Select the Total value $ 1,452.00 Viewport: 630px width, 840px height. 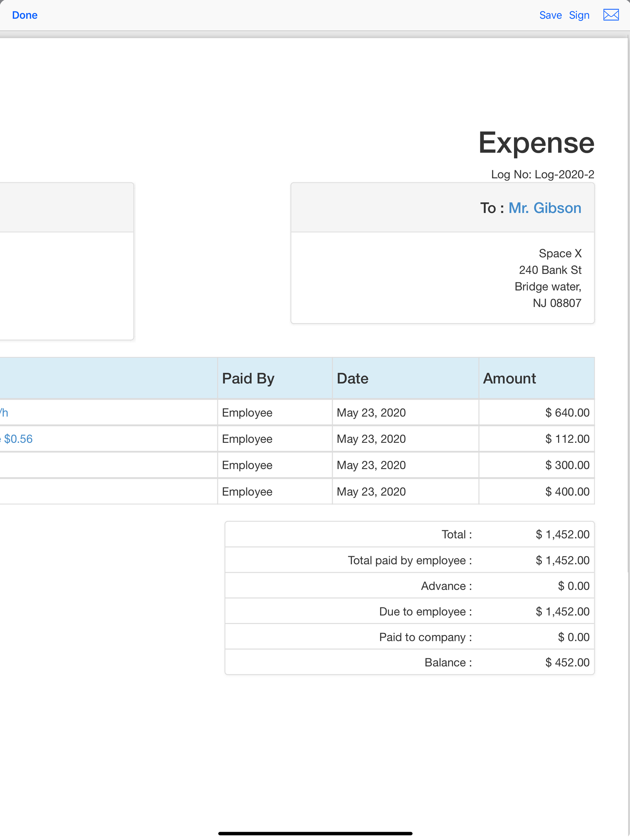click(562, 535)
